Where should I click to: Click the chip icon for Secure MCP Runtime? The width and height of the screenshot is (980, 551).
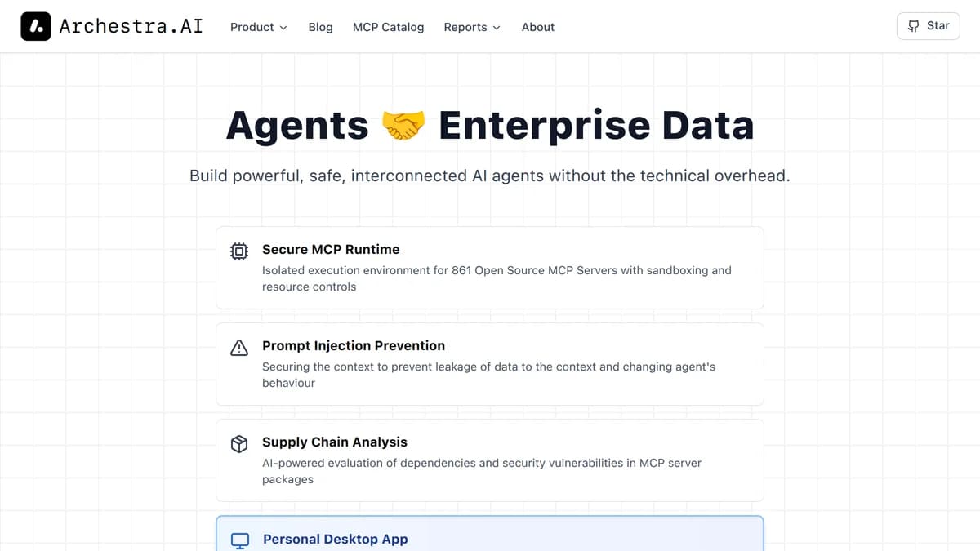pos(239,251)
